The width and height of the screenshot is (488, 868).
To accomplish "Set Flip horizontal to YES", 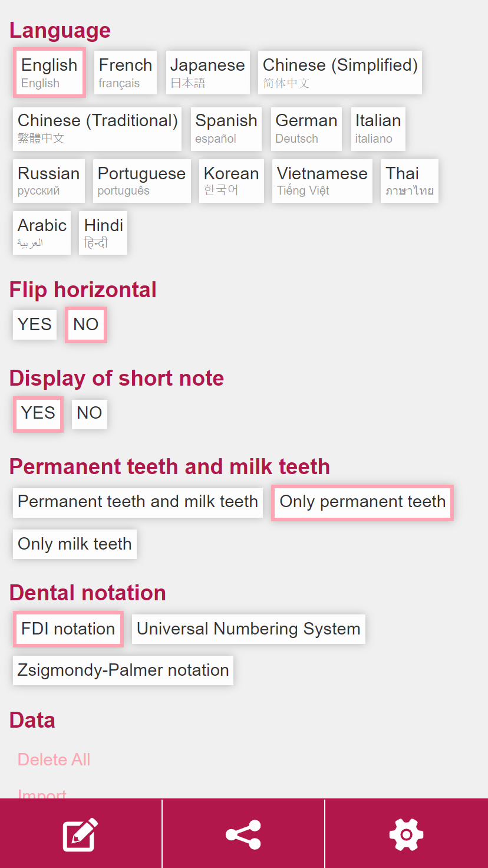I will [35, 324].
